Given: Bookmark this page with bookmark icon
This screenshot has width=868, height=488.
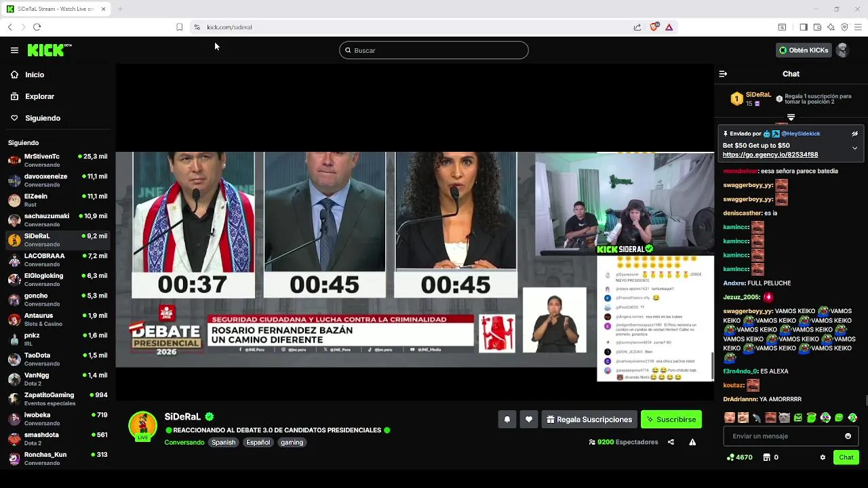Looking at the screenshot, I should click(179, 27).
